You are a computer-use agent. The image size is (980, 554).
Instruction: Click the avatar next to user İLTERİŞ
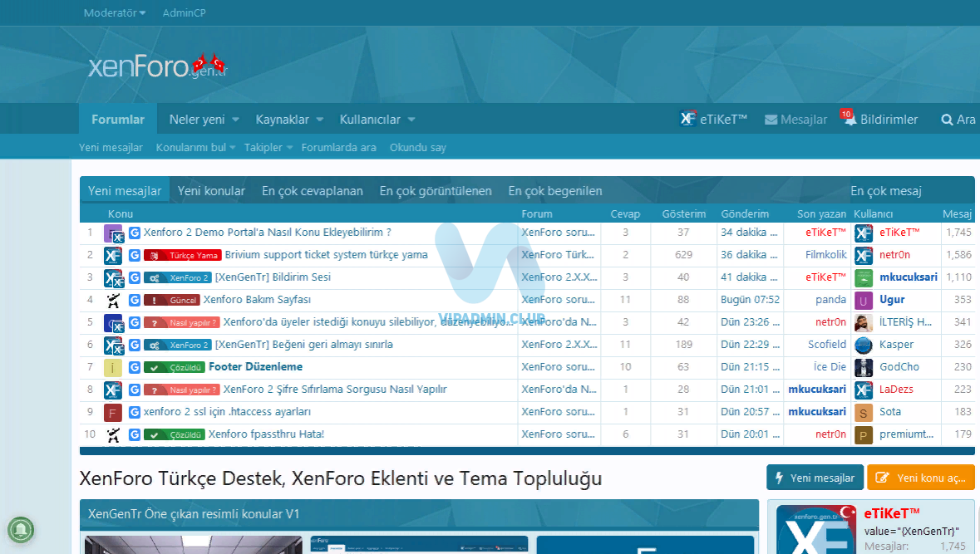pos(863,323)
